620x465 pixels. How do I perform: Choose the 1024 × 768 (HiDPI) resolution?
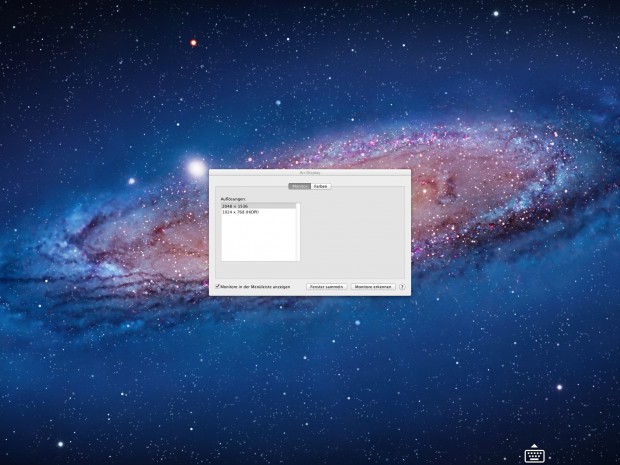coord(258,212)
